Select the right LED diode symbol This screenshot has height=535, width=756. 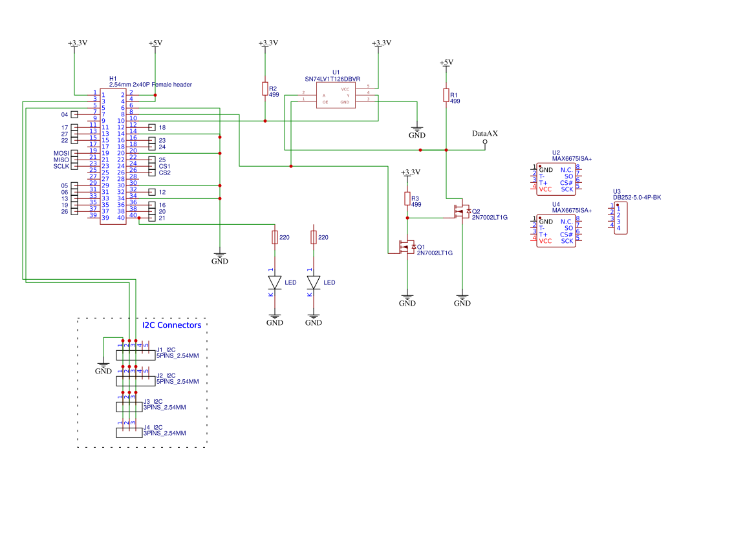[314, 282]
